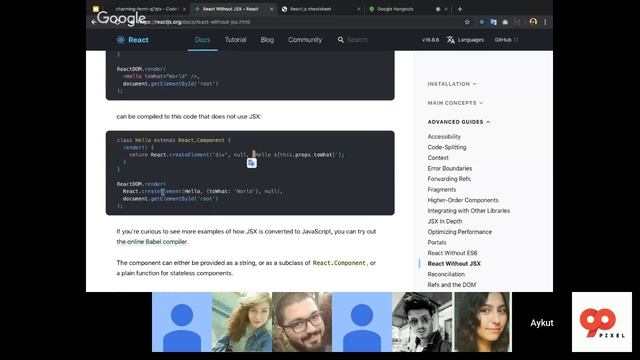Viewport: 640px width, 360px height.
Task: Open Code-Splitting guide link
Action: (x=447, y=147)
